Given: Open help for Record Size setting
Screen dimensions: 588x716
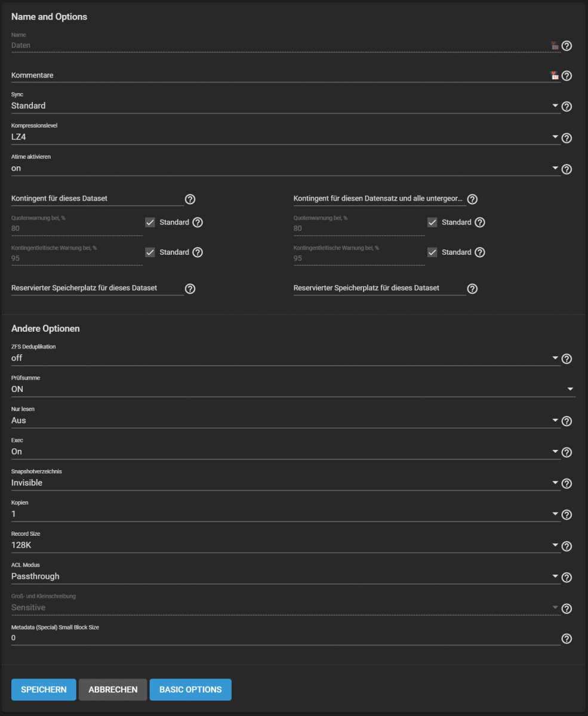Looking at the screenshot, I should 567,546.
